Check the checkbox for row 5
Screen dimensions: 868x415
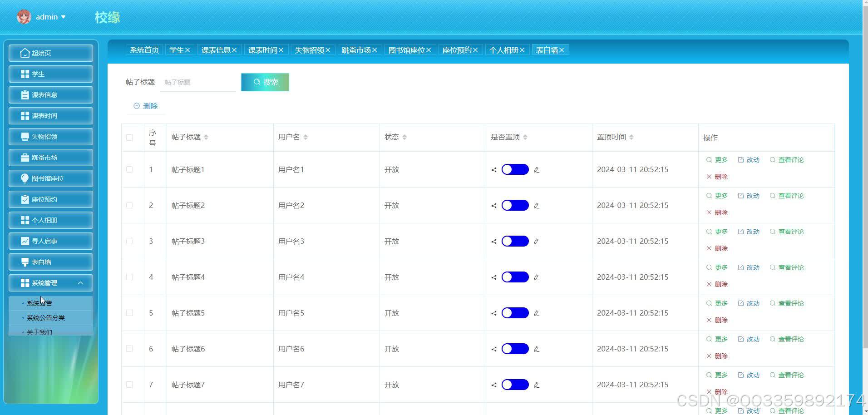pyautogui.click(x=129, y=313)
